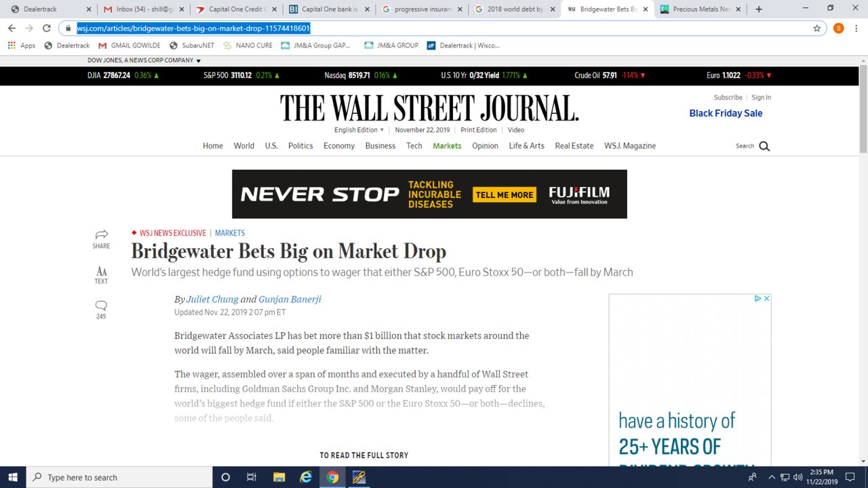Click the AdChoices icon on the side ad
868x488 pixels.
[758, 298]
